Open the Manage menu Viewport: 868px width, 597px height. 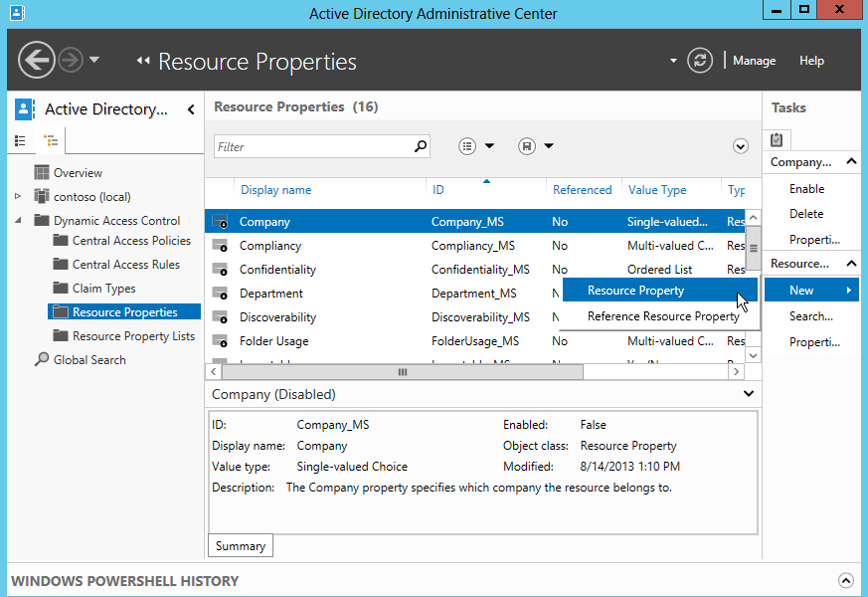pos(754,61)
